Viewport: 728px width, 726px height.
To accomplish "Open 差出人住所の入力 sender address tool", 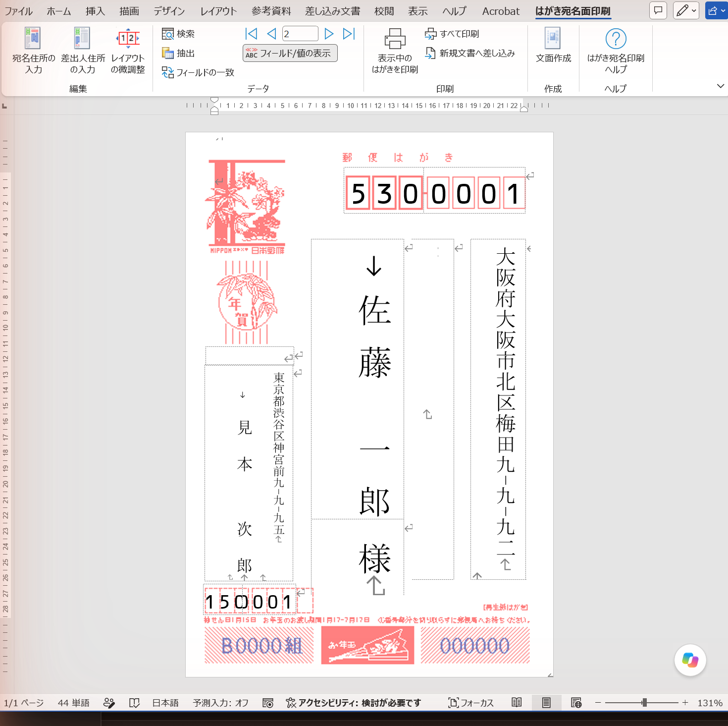I will pos(83,51).
